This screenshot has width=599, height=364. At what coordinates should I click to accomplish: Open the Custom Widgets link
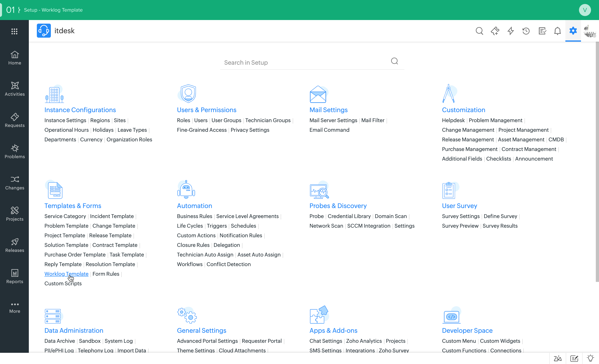point(500,341)
